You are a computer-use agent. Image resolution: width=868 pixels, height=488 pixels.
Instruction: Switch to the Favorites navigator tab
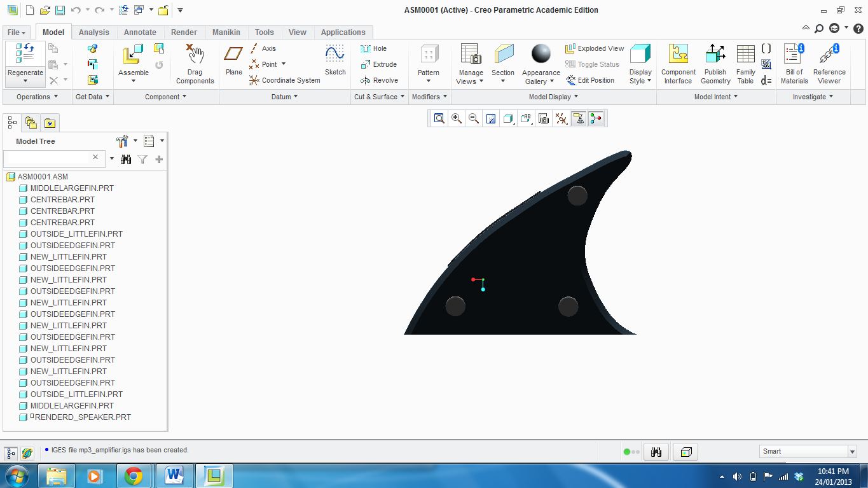coord(50,123)
